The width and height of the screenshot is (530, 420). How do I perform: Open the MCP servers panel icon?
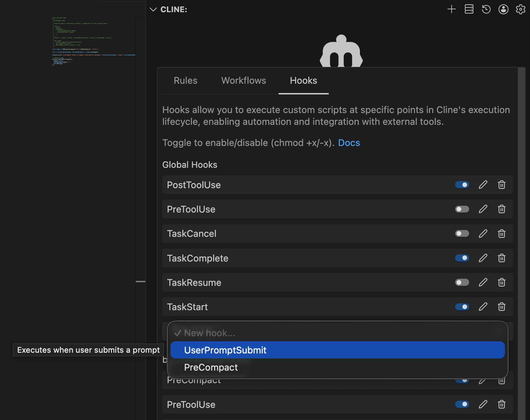pyautogui.click(x=468, y=9)
